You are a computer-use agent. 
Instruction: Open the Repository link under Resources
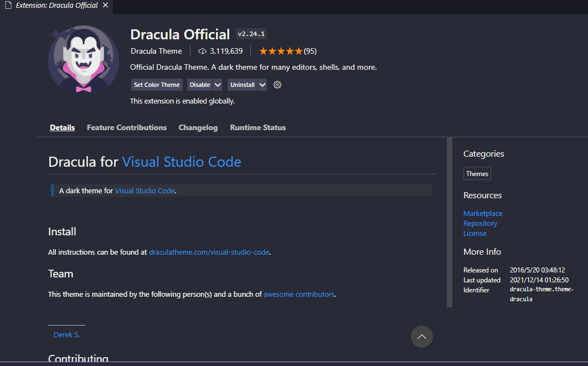pos(480,223)
